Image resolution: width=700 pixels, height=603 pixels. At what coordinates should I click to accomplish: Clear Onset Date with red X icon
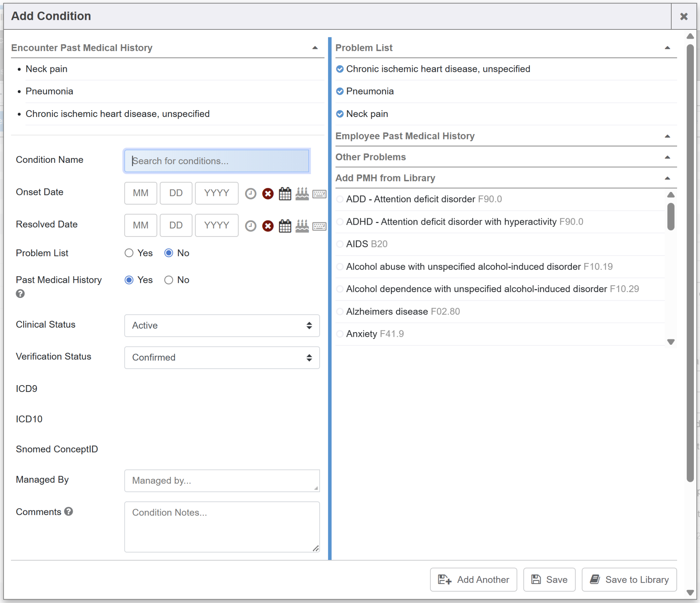coord(268,194)
